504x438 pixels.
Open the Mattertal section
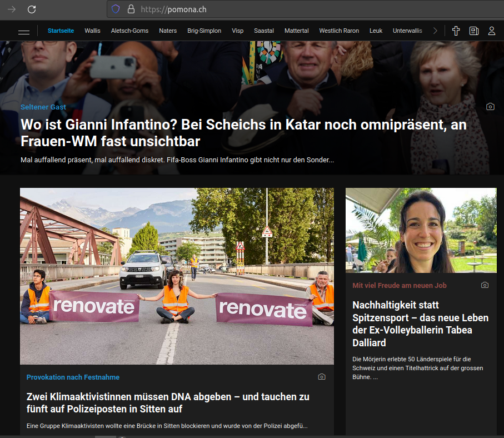coord(296,31)
